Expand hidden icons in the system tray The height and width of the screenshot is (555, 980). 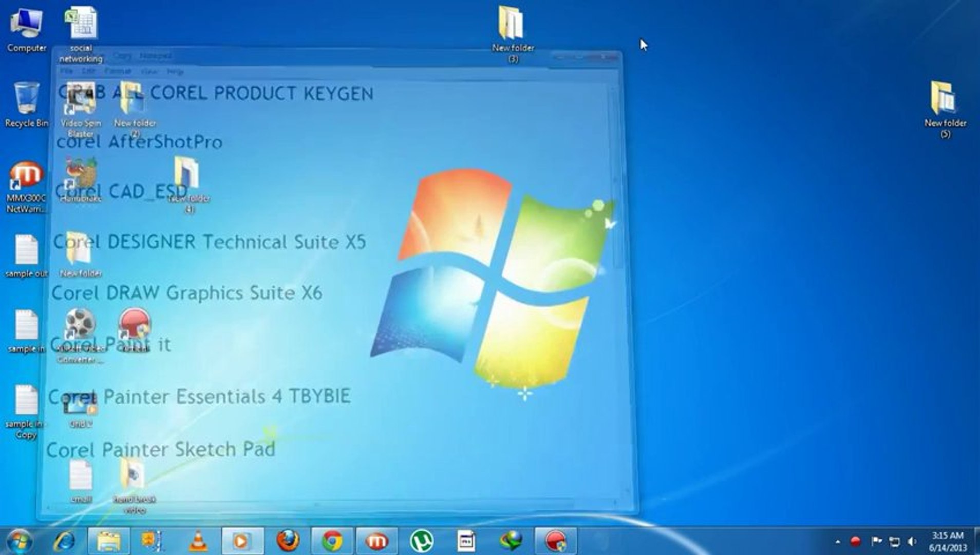point(838,541)
